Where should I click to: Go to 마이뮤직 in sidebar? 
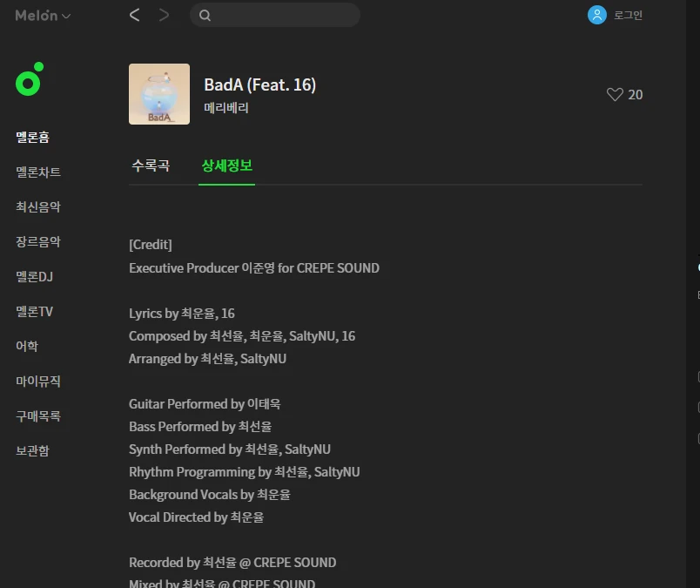click(38, 382)
